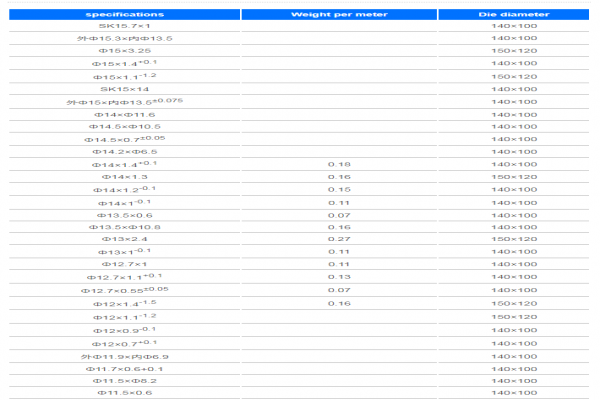Click the 0.13 weight value
This screenshot has height=400, width=600.
339,277
